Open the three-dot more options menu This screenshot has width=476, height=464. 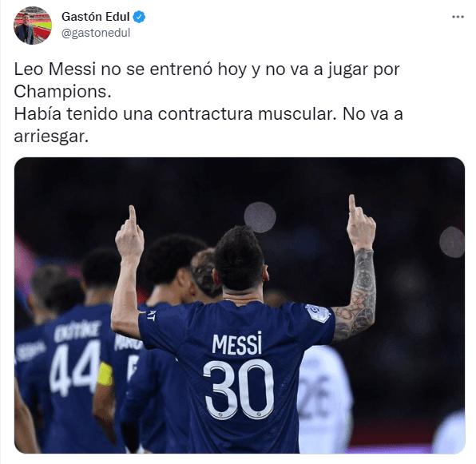point(458,17)
